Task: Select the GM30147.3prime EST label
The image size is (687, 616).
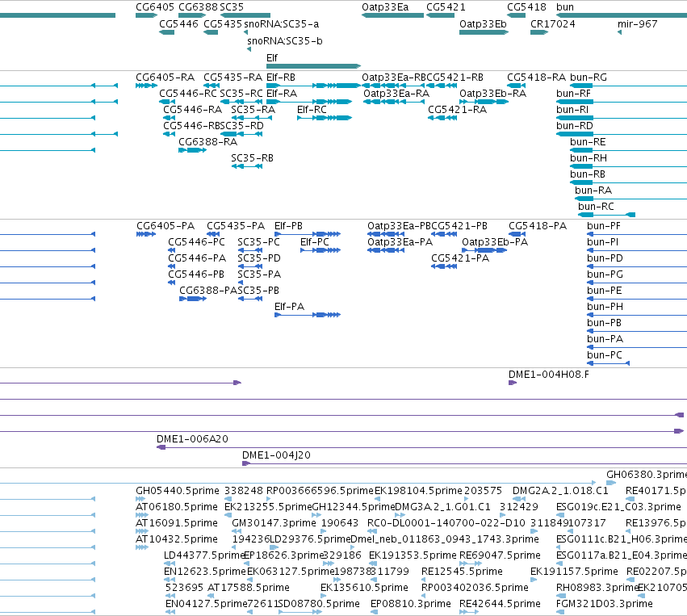Action: coord(274,522)
